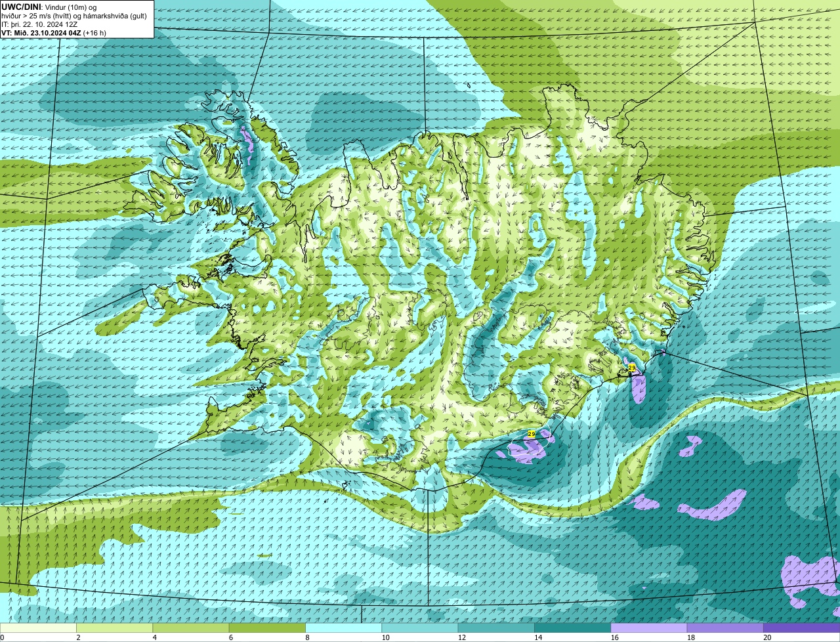The width and height of the screenshot is (840, 642).
Task: Click the legend scale label '0'
Action: (2, 637)
